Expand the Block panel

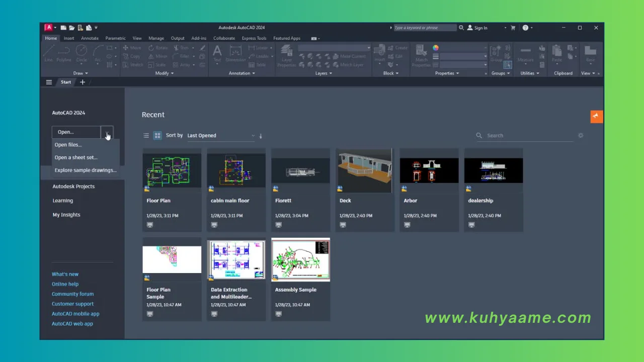tap(390, 73)
